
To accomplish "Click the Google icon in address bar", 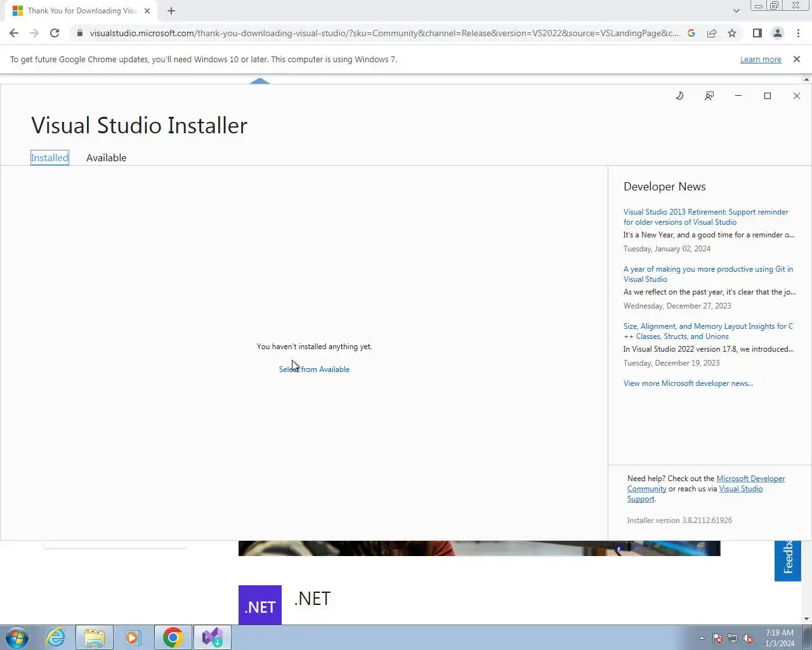I will pyautogui.click(x=691, y=33).
